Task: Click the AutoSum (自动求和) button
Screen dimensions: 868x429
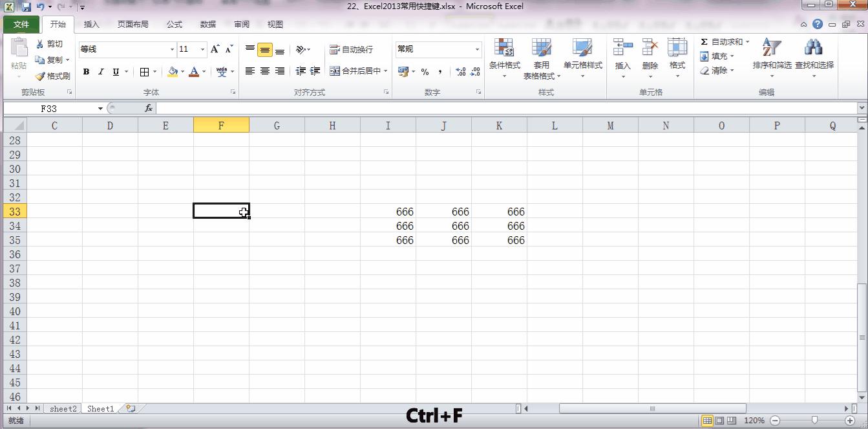Action: [x=721, y=42]
